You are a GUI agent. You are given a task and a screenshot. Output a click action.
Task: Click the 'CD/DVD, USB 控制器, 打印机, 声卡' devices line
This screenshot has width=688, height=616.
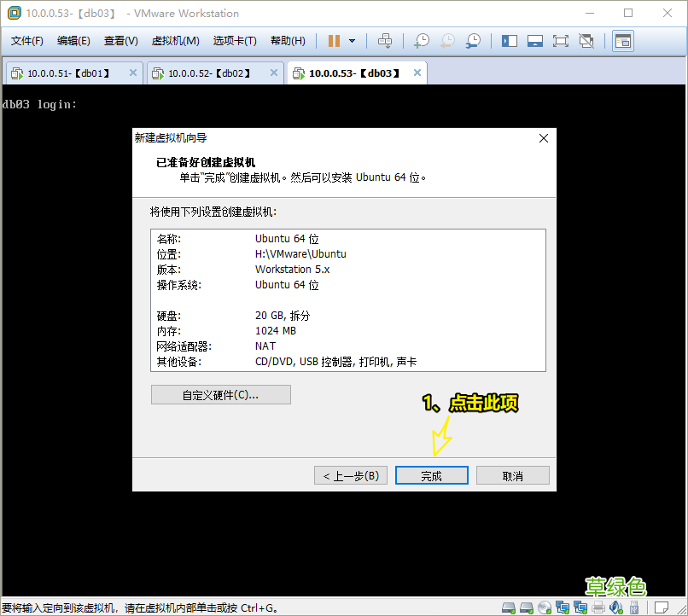click(x=335, y=362)
